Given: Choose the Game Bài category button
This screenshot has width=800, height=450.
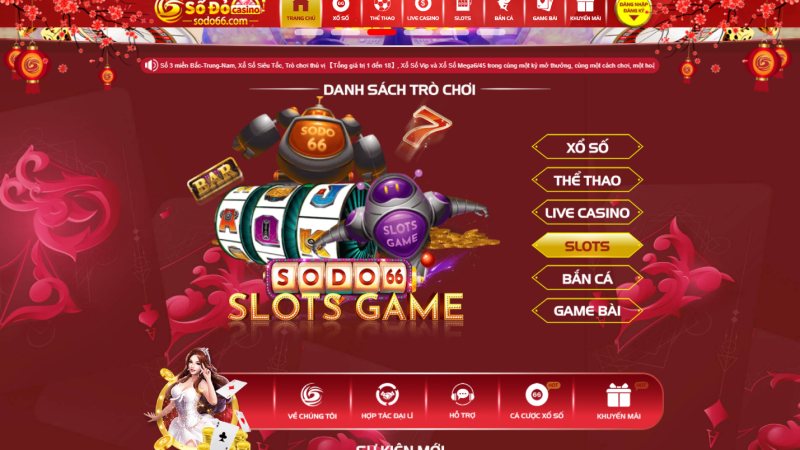Looking at the screenshot, I should (x=587, y=311).
